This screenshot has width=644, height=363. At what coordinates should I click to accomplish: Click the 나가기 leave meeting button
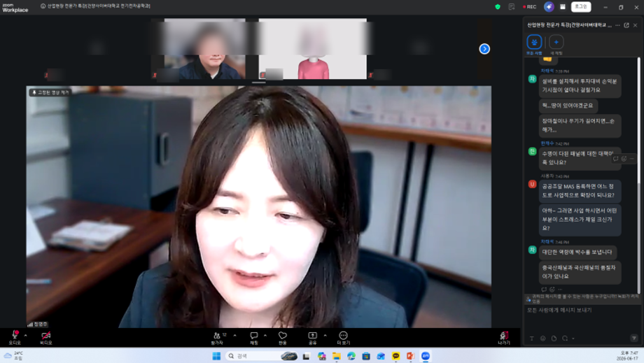tap(504, 338)
